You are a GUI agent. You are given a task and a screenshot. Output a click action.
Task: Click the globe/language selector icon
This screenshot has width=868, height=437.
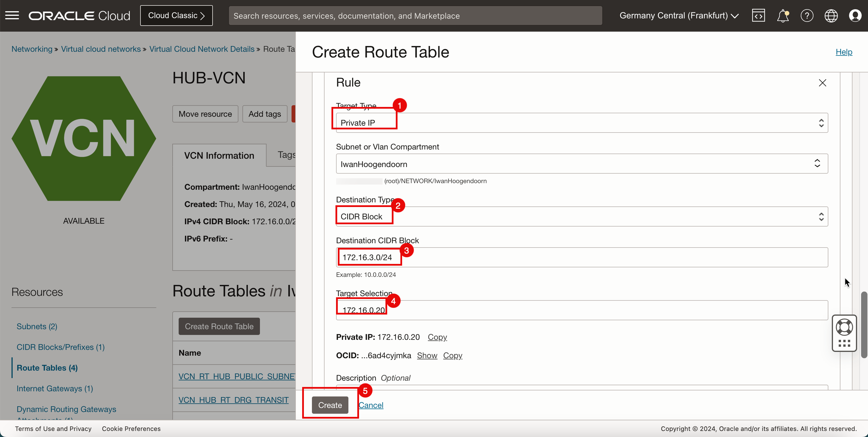[x=831, y=15]
